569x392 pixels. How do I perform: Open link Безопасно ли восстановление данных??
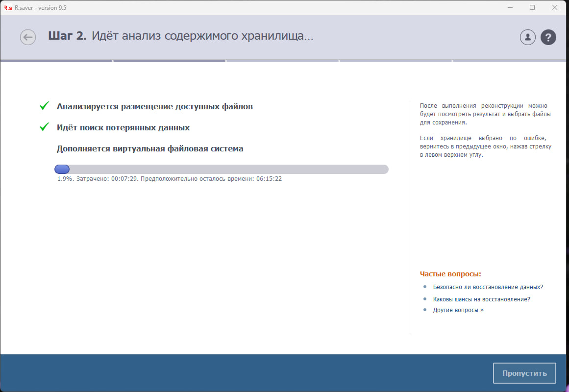point(488,287)
